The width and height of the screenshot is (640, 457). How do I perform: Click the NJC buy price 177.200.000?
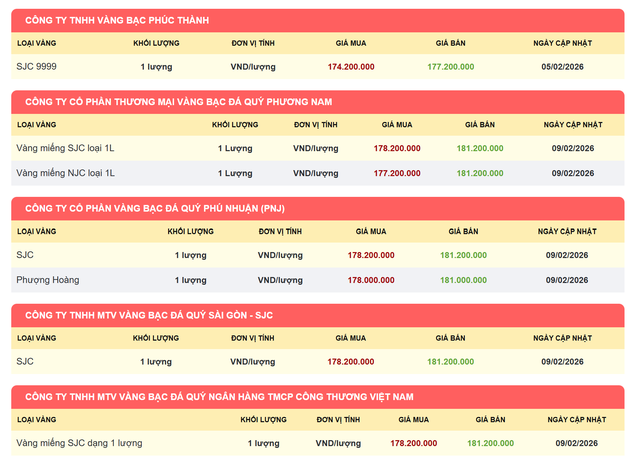pyautogui.click(x=397, y=173)
